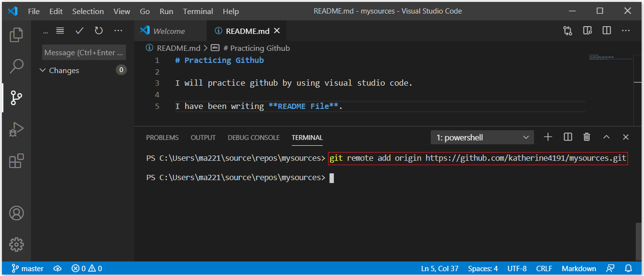
Task: Click the terminal vertical scrollbar
Action: click(639, 242)
